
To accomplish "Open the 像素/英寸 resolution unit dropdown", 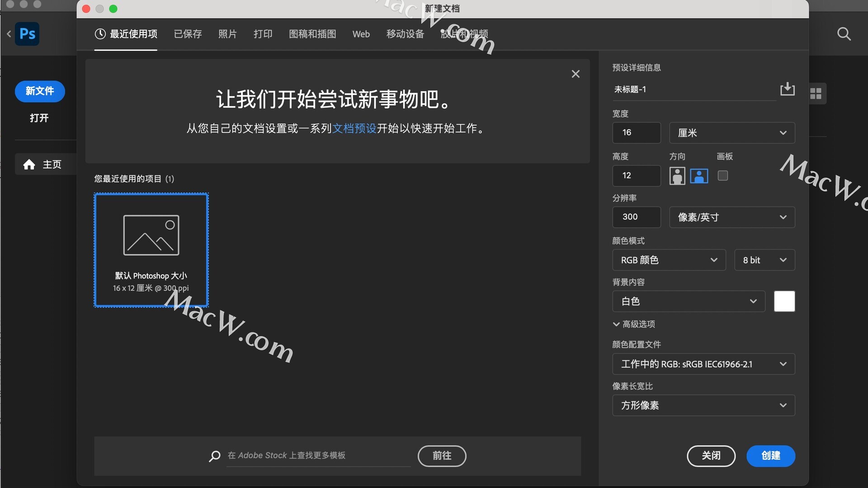I will coord(732,217).
